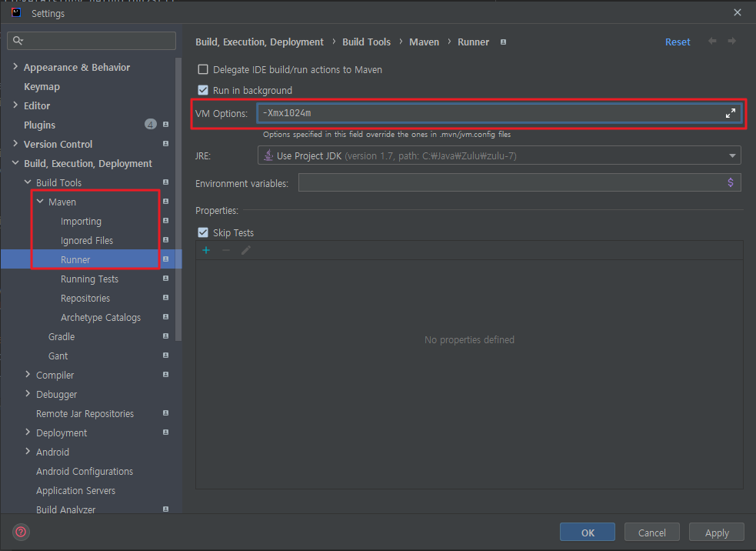Screen dimensions: 756x551
Task: Click Build Tools in the breadcrumb
Action: point(366,42)
